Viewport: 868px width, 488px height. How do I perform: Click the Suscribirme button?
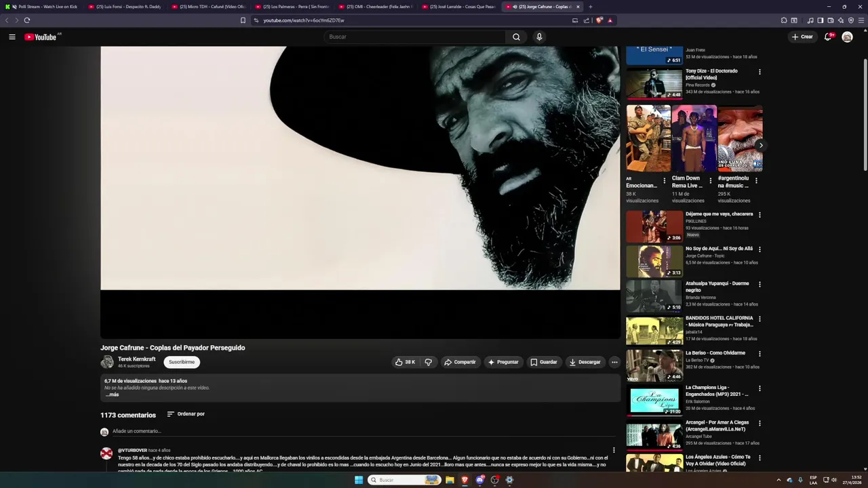(x=182, y=362)
